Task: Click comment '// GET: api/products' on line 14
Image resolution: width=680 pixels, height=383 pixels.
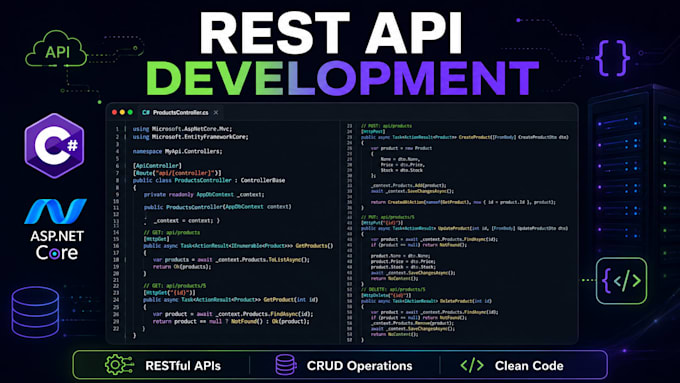Action: (172, 232)
